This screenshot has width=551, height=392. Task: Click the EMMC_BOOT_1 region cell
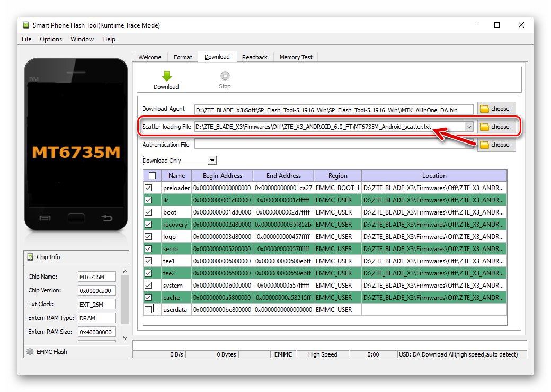click(x=337, y=188)
